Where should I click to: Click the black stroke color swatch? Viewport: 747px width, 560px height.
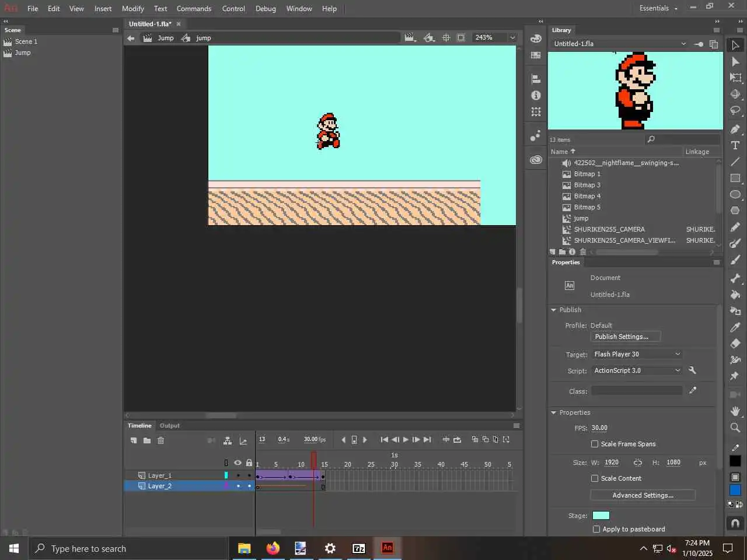pos(735,461)
